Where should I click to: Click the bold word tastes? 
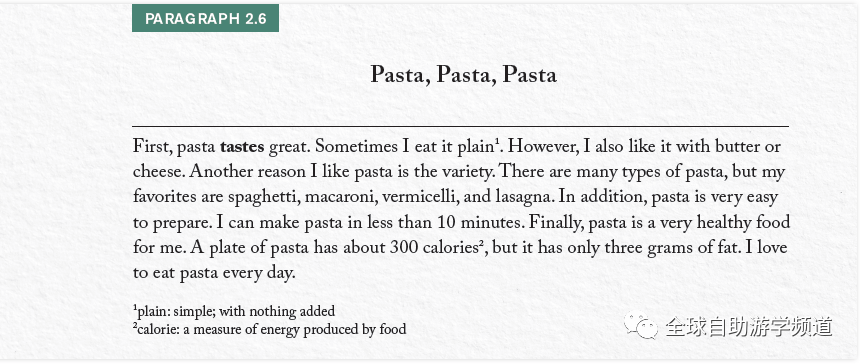242,147
